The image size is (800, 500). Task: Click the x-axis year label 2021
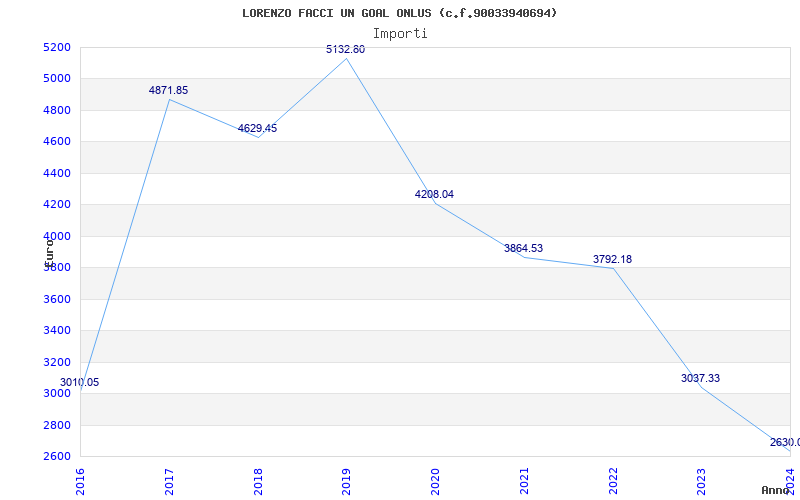(x=524, y=481)
